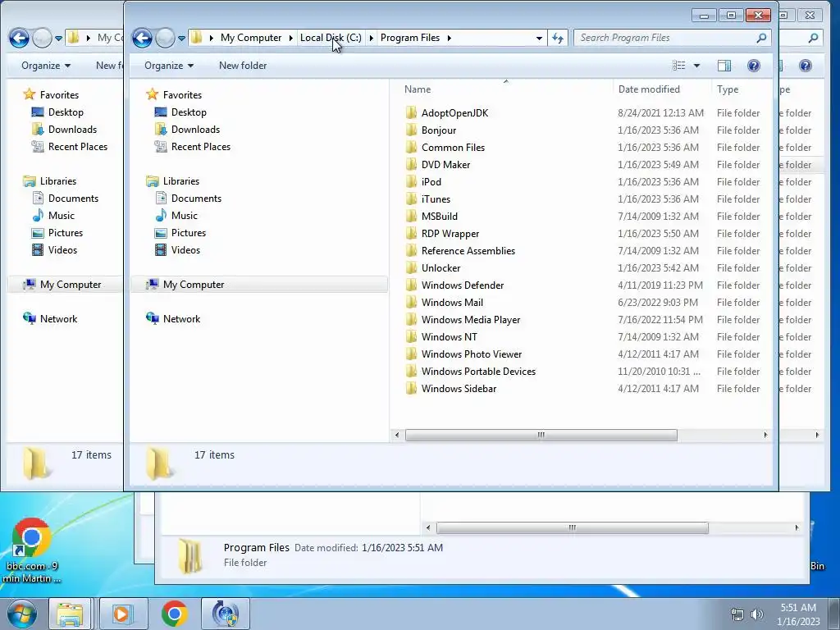Toggle the preview pane icon in front window
Screen dimensions: 840x630
point(724,66)
